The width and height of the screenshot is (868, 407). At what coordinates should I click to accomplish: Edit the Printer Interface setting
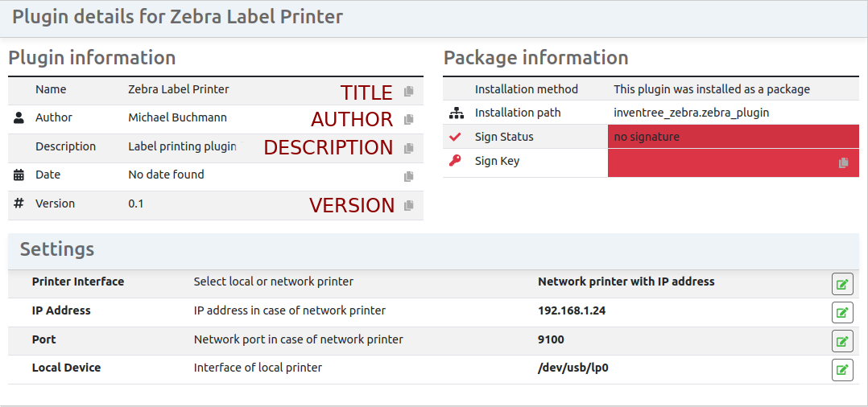pos(842,284)
